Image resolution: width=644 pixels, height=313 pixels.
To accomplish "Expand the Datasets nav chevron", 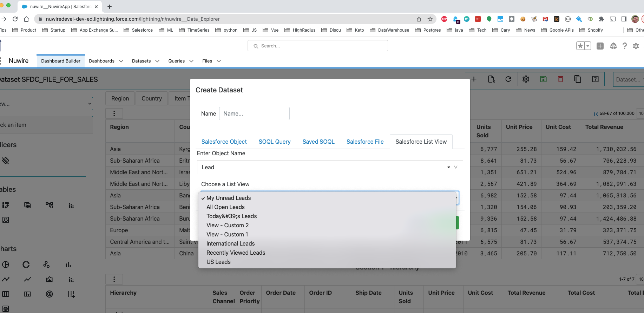I will 157,61.
